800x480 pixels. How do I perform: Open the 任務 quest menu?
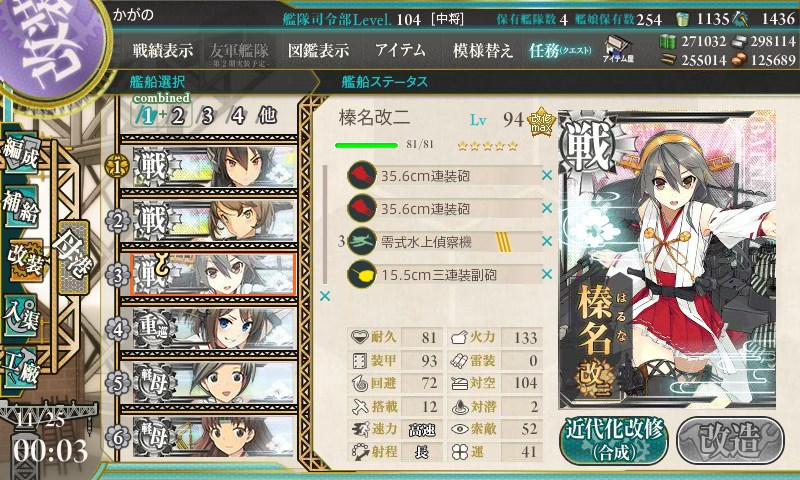pyautogui.click(x=560, y=50)
